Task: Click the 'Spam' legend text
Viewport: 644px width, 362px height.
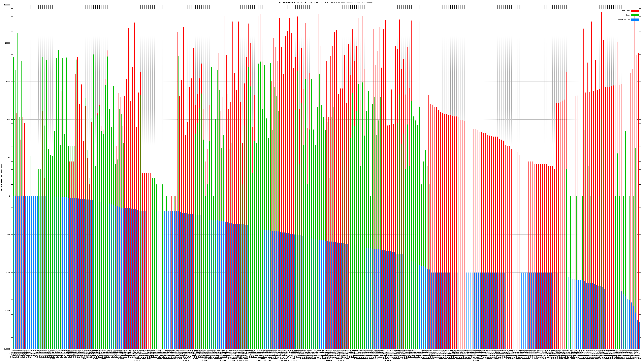Action: (x=628, y=15)
